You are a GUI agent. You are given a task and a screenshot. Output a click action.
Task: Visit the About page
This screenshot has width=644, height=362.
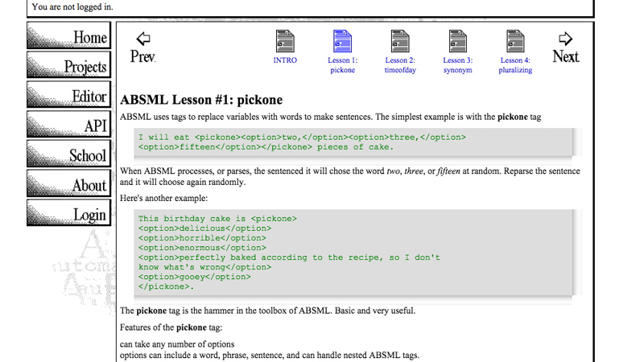[68, 184]
